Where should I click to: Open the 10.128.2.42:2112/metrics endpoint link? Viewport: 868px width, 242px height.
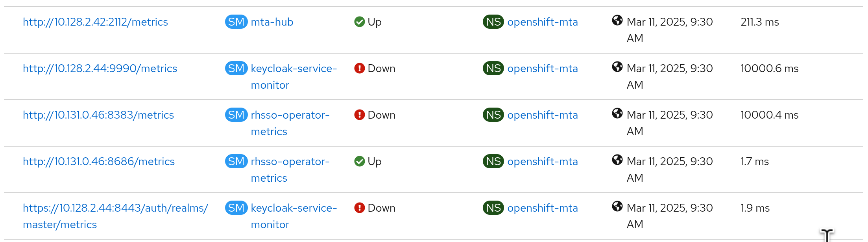[95, 22]
